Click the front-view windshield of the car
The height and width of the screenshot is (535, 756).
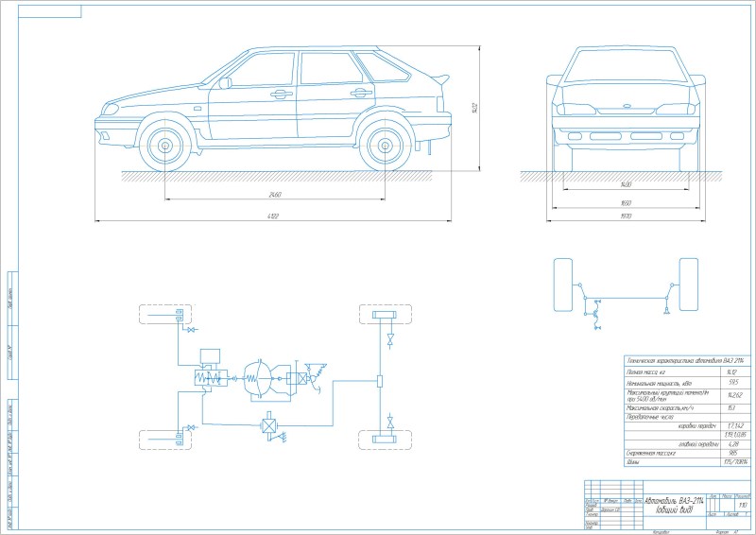pos(625,67)
